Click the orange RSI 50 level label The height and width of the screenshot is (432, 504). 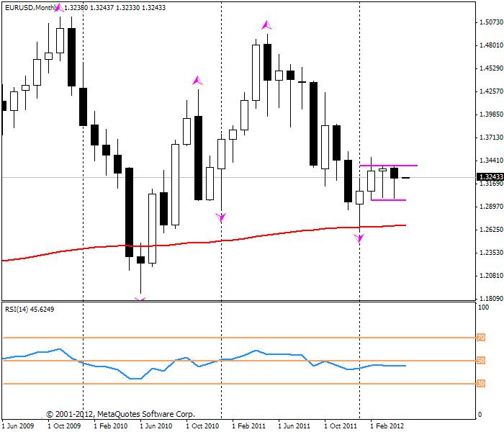tap(481, 361)
